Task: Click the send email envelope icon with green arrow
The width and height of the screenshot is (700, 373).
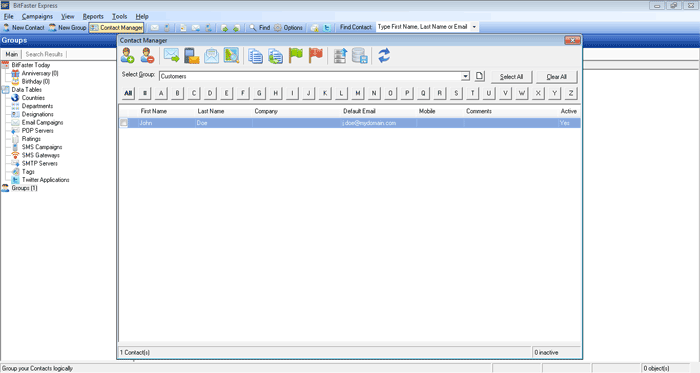Action: 171,56
